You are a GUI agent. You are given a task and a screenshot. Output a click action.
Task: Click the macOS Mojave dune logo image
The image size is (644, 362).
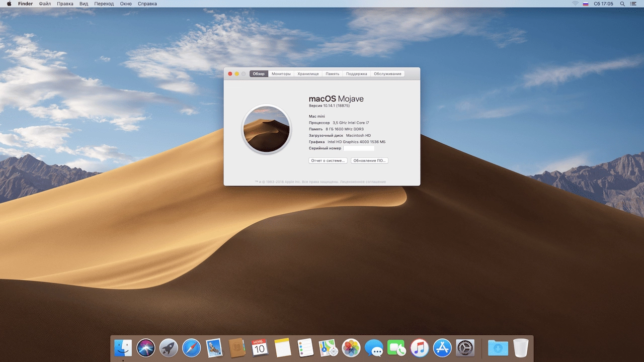point(266,129)
